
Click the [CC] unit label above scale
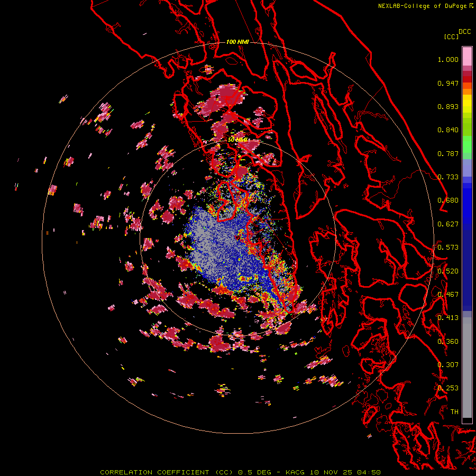pos(451,36)
